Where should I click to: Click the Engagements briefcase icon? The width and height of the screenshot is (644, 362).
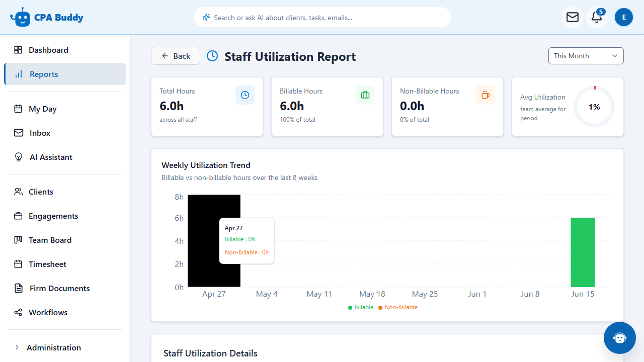[x=18, y=216]
